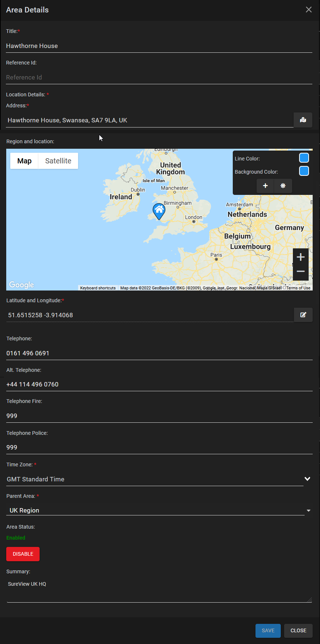This screenshot has height=644, width=320.
Task: Click the Google logo on map
Action: 22,285
